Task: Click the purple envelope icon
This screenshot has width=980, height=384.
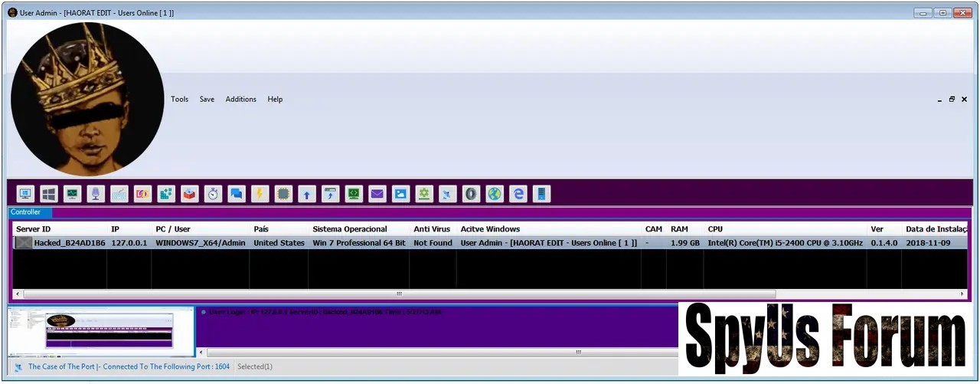Action: point(377,194)
